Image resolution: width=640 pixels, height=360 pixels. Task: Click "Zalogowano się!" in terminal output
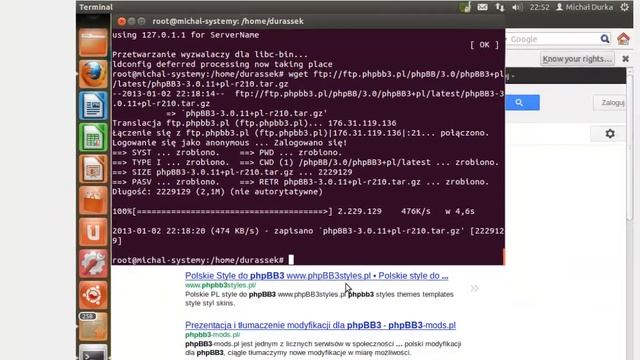coord(310,143)
